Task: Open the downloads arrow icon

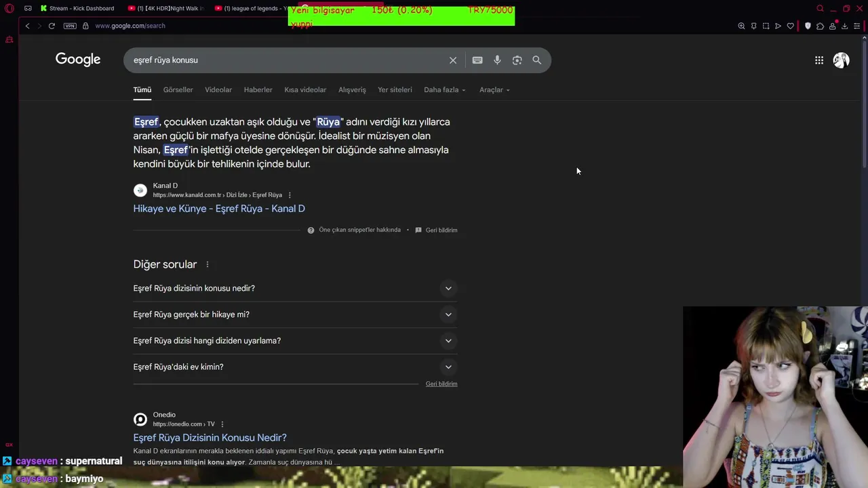Action: click(844, 26)
